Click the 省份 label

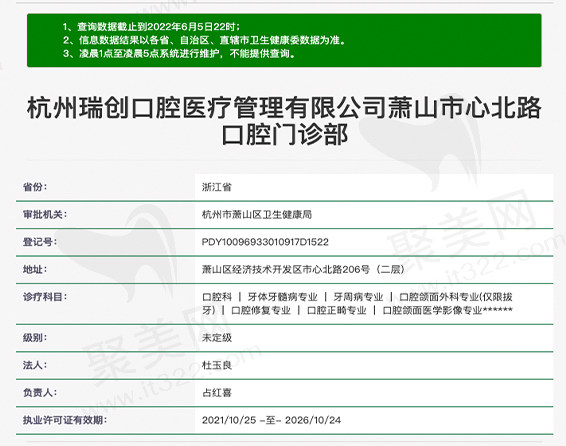35,187
